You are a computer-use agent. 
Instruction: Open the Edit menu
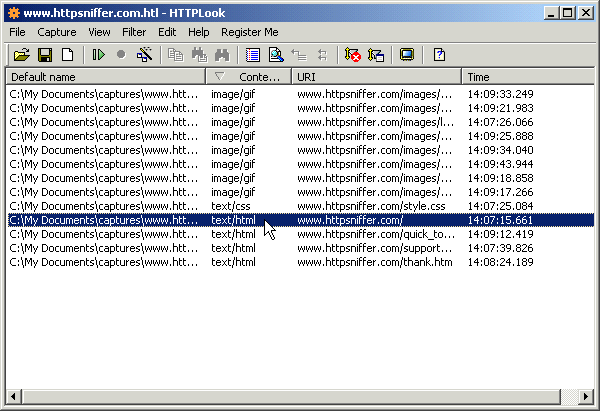(x=167, y=32)
